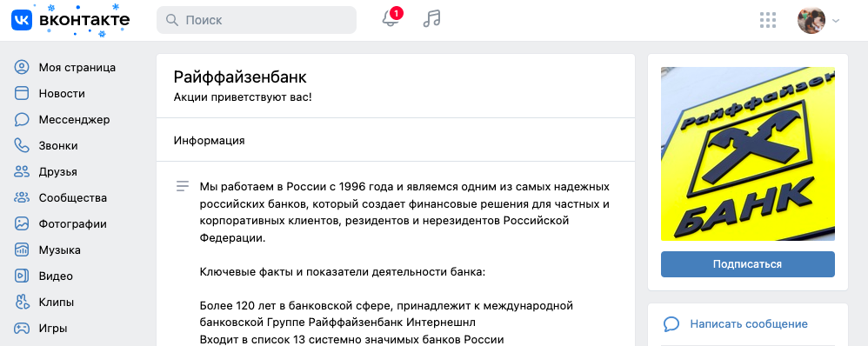Click the Сообщества group icon

click(x=22, y=197)
